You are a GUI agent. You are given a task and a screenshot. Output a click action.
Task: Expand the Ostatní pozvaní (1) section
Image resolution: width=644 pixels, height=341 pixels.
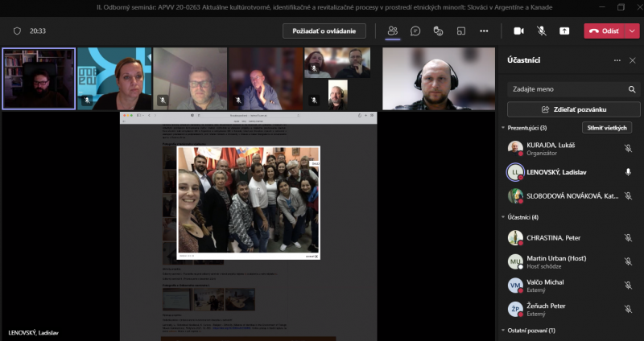(502, 331)
